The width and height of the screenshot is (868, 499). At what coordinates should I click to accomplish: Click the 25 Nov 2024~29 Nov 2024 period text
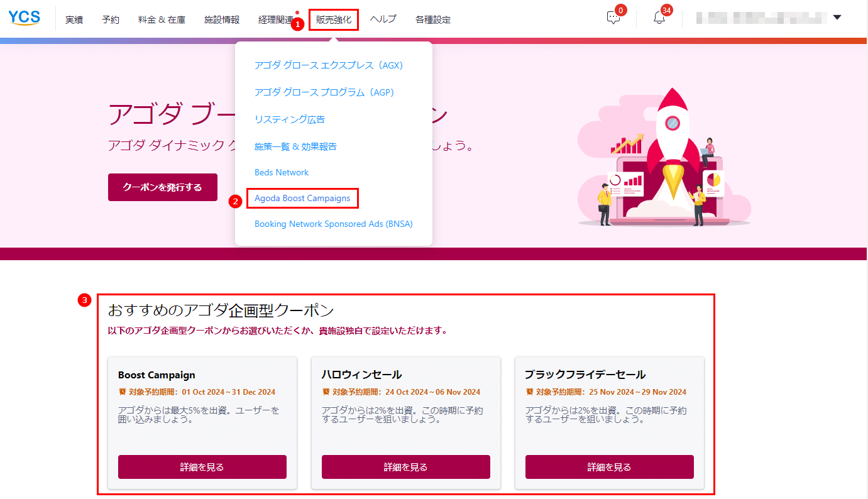638,392
